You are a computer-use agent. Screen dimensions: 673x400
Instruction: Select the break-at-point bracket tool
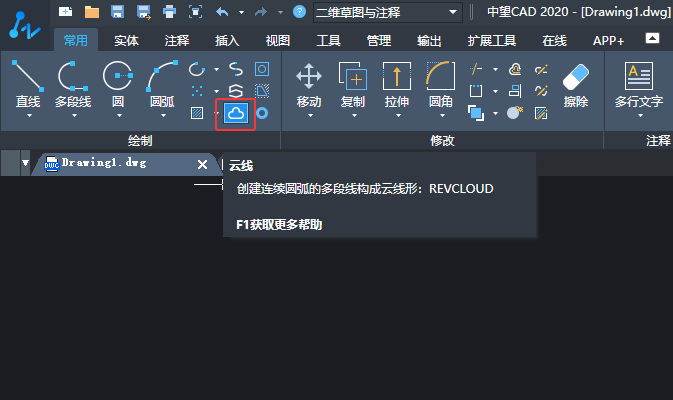[x=476, y=91]
